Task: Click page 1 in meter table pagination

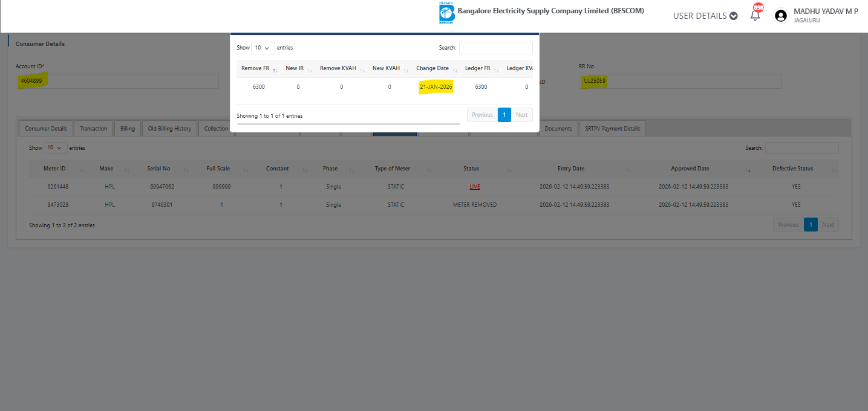Action: [811, 225]
